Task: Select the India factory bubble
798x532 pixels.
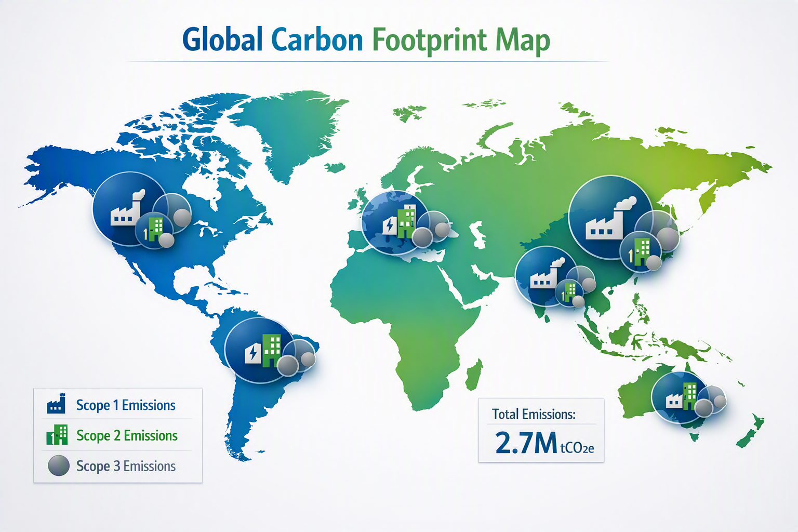Action: tap(546, 276)
